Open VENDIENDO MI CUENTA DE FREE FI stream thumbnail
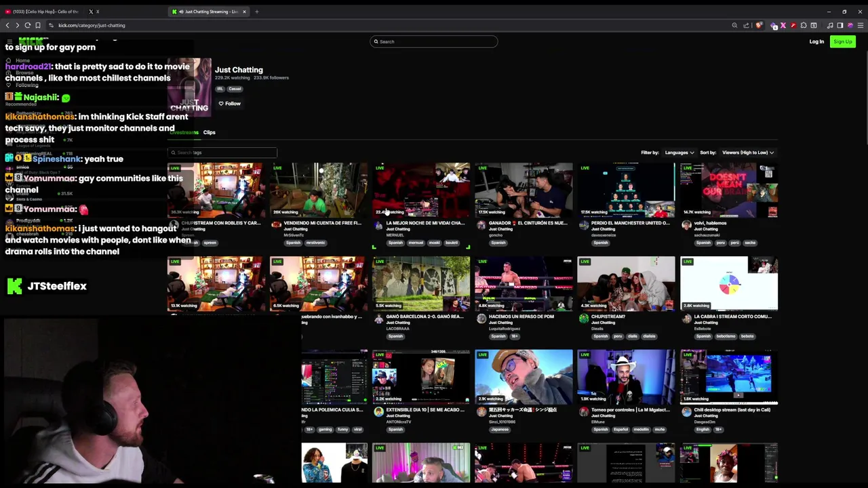The width and height of the screenshot is (868, 488). (319, 190)
